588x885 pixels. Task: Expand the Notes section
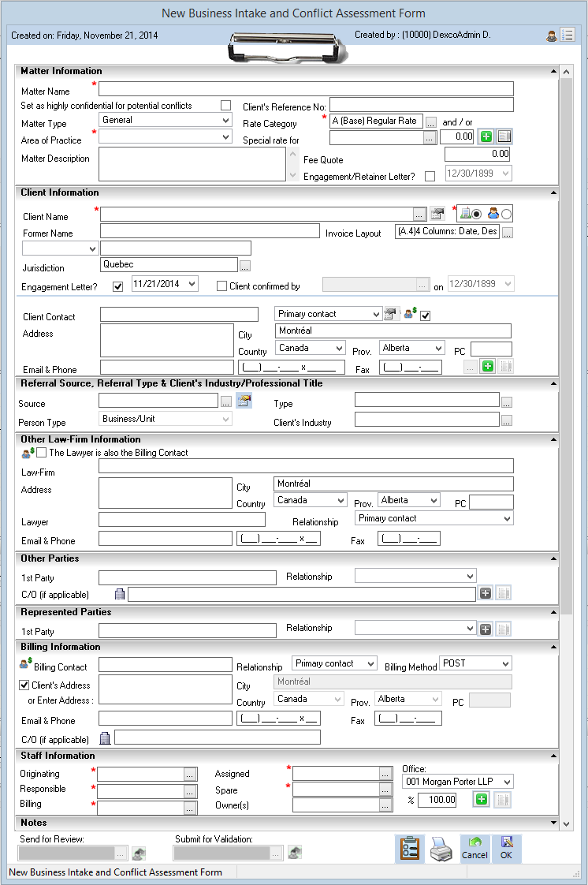tap(553, 823)
